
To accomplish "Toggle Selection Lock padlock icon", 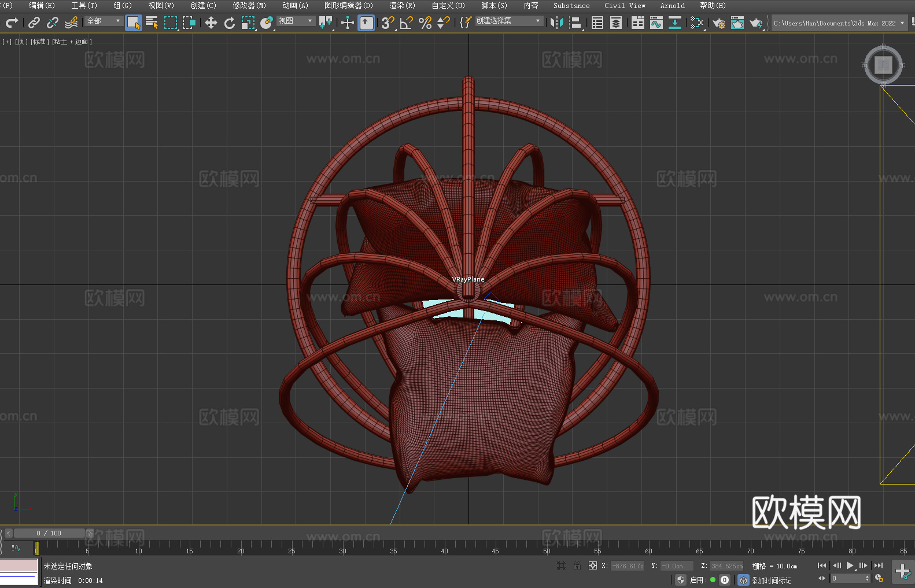I will (577, 565).
